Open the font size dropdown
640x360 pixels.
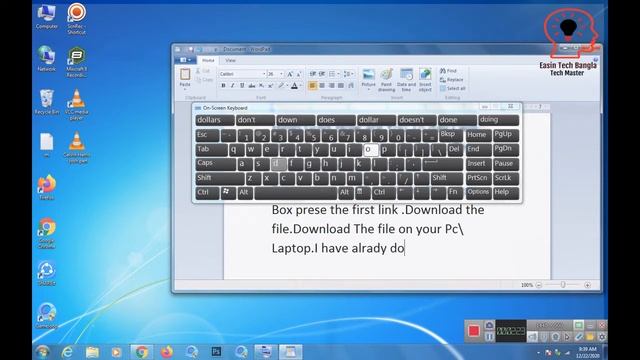(x=282, y=74)
